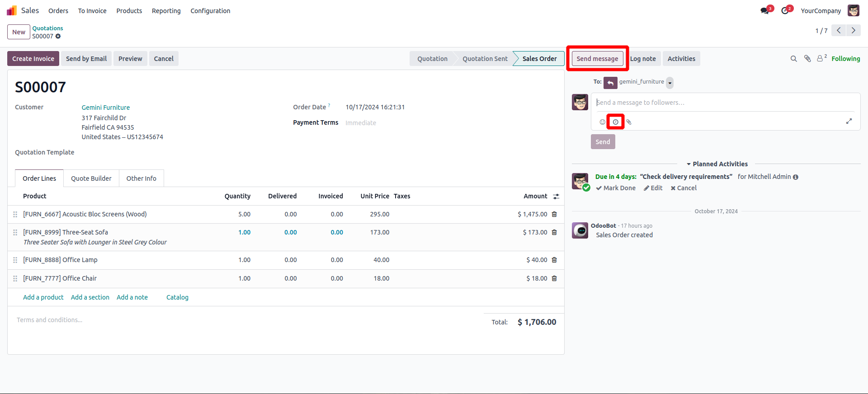This screenshot has width=868, height=394.
Task: Open the YourCompany company switcher
Action: click(821, 11)
